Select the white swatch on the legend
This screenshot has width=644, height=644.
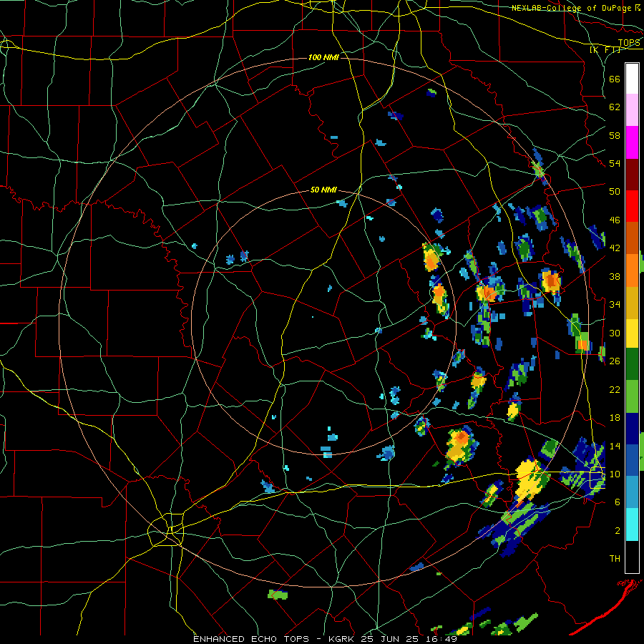632,79
